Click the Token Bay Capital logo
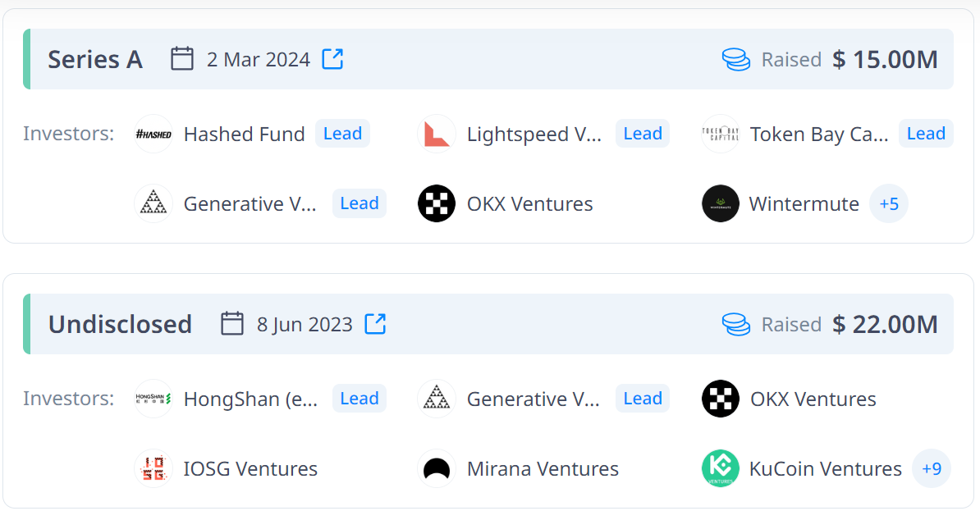980x520 pixels. (x=720, y=134)
